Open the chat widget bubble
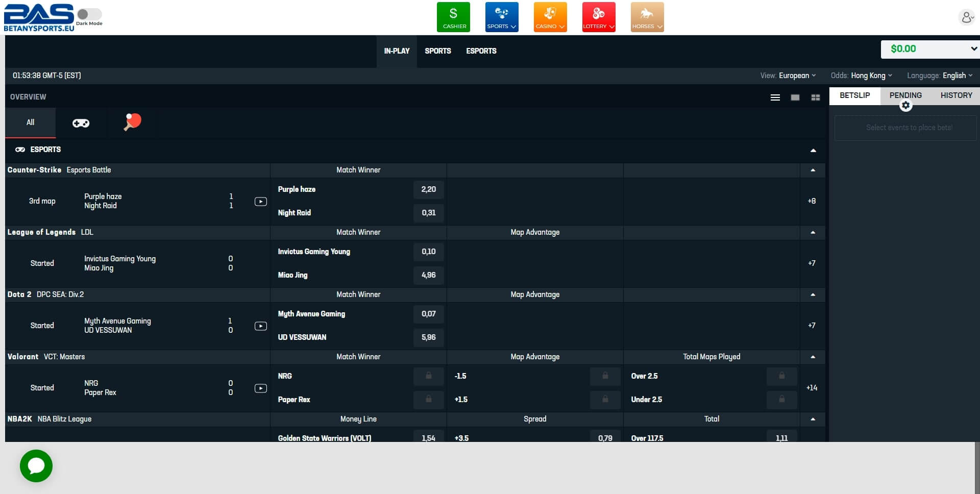980x494 pixels. (x=36, y=465)
